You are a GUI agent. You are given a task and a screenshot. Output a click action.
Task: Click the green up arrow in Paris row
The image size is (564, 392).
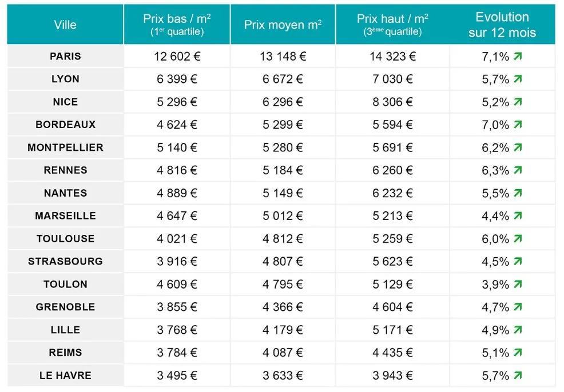click(x=518, y=56)
